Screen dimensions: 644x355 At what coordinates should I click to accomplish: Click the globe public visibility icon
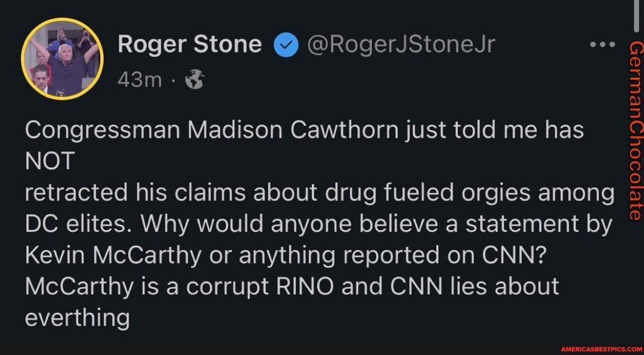point(195,79)
